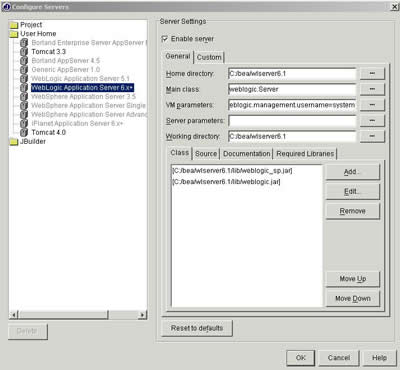Select Generic AppServer 1.0 entry
The image size is (400, 370).
click(x=66, y=70)
